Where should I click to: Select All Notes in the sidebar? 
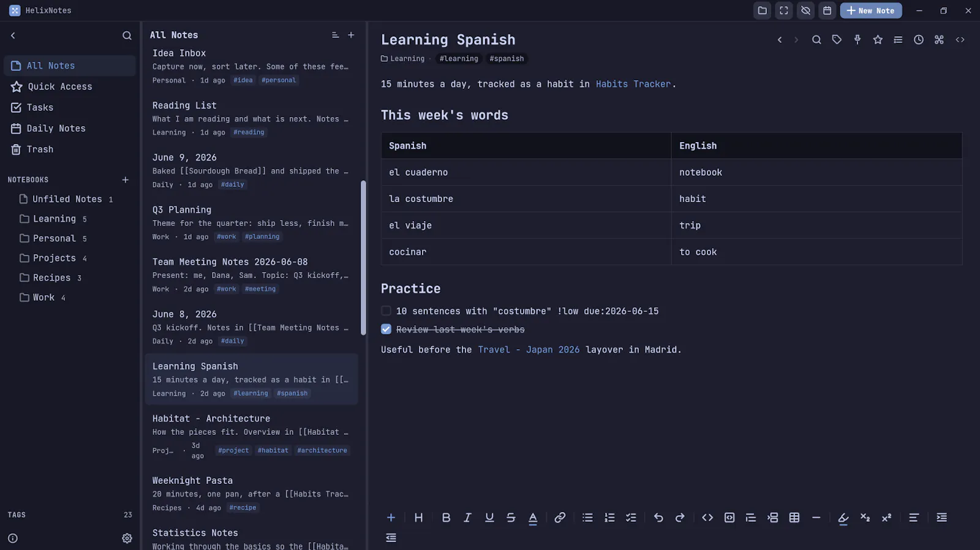coord(70,66)
